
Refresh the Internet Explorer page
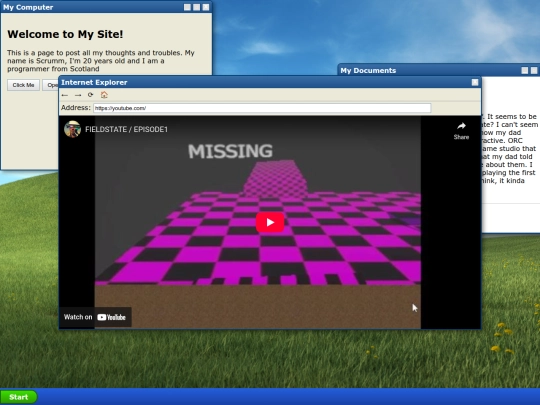(91, 95)
